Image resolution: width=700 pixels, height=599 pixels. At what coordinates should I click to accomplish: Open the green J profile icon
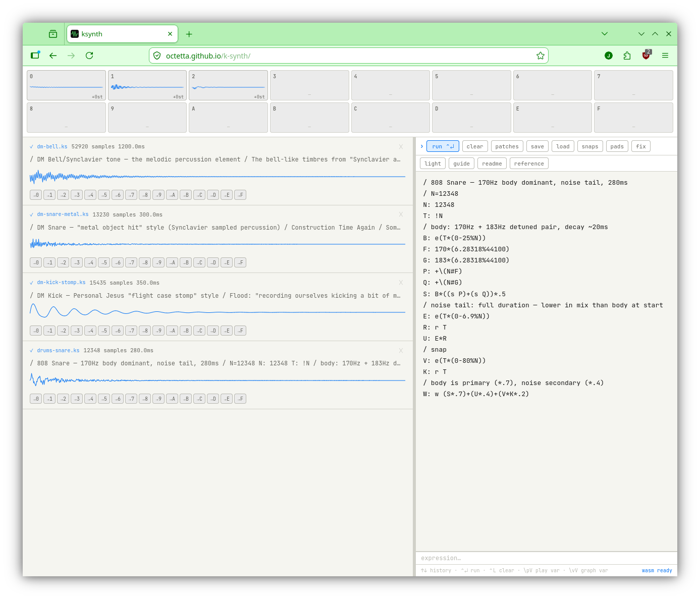pos(609,56)
